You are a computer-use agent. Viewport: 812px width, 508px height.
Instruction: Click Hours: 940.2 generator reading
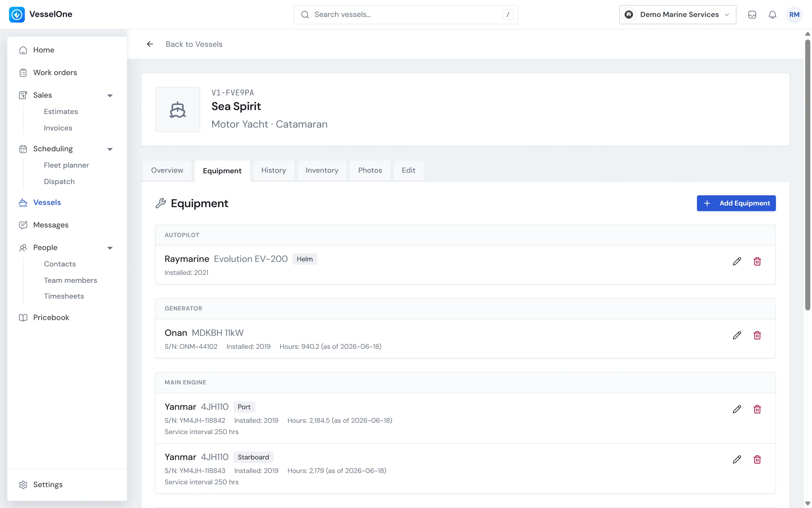click(330, 347)
